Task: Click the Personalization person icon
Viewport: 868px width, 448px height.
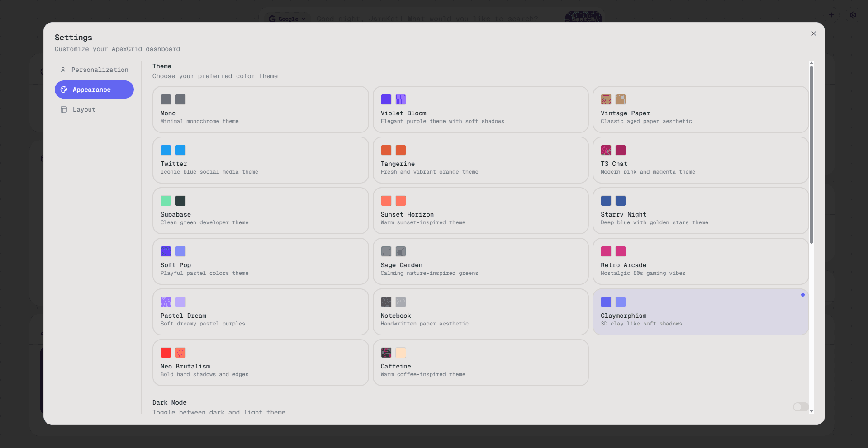Action: (x=63, y=70)
